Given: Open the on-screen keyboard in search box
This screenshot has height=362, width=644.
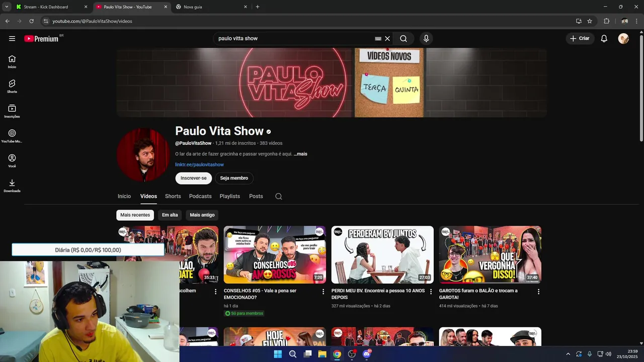Looking at the screenshot, I should point(378,39).
